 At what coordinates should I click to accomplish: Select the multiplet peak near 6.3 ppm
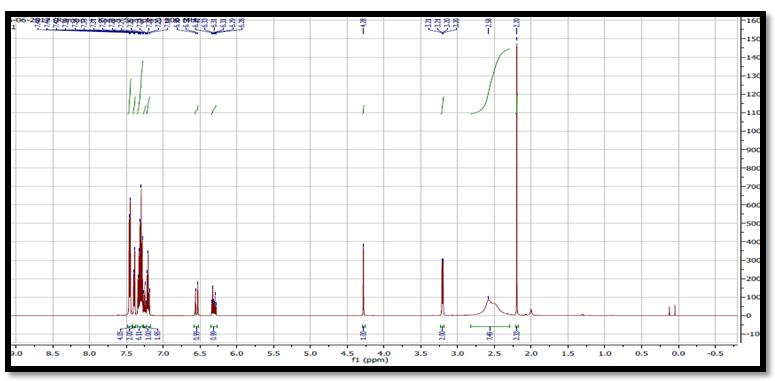tap(214, 301)
